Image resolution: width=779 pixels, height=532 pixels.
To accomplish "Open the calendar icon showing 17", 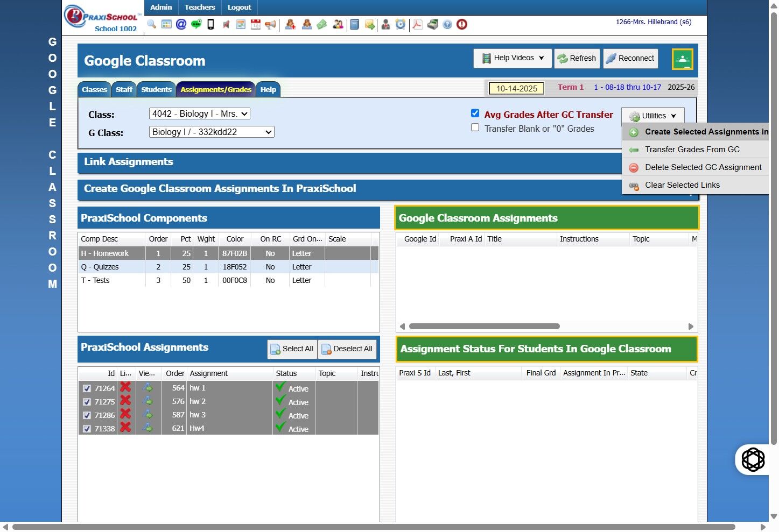I will (x=256, y=24).
